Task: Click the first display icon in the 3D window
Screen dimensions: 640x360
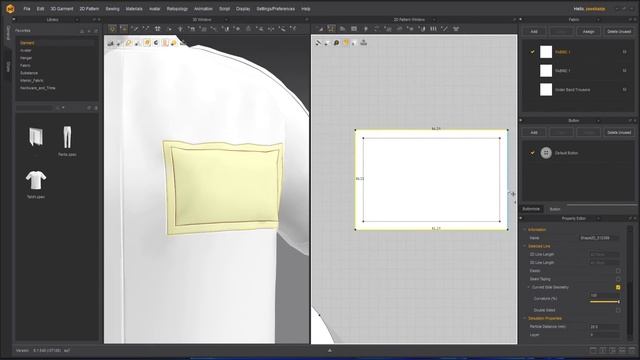Action: 111,43
